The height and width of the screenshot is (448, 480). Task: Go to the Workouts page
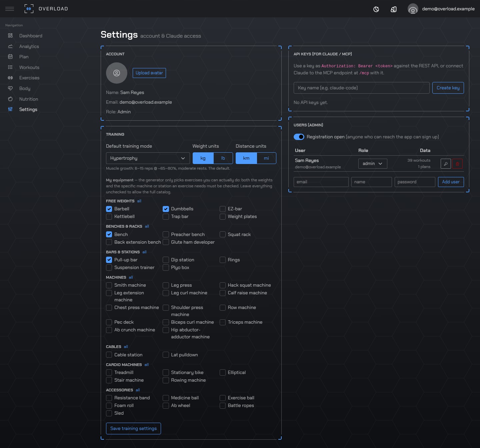29,67
